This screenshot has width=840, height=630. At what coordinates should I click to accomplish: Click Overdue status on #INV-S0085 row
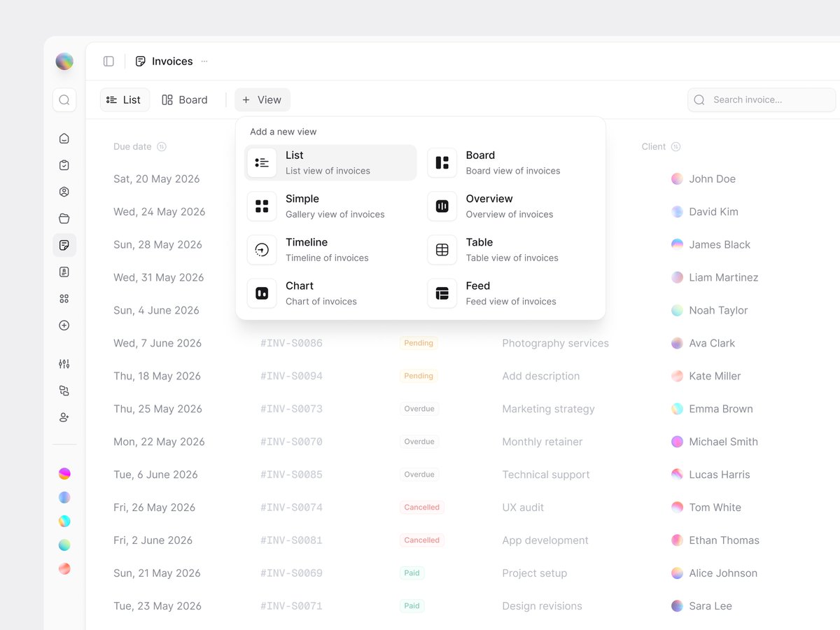coord(419,475)
